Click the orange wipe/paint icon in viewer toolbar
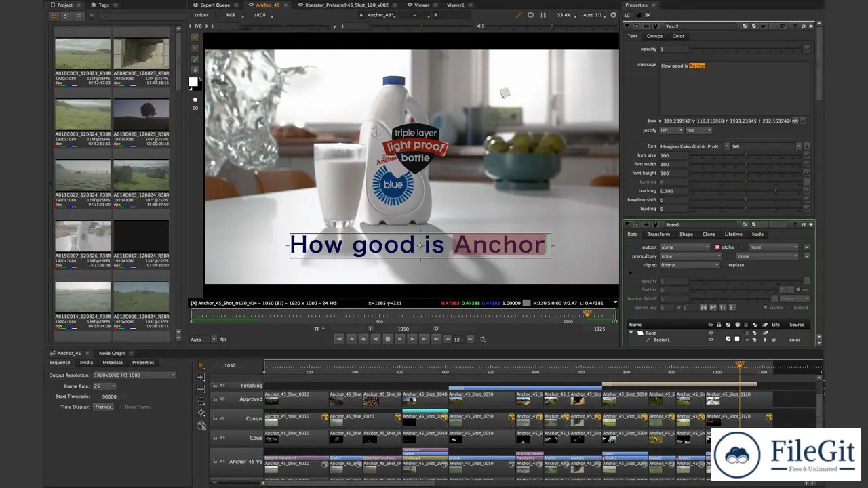Image resolution: width=868 pixels, height=488 pixels. coord(519,15)
